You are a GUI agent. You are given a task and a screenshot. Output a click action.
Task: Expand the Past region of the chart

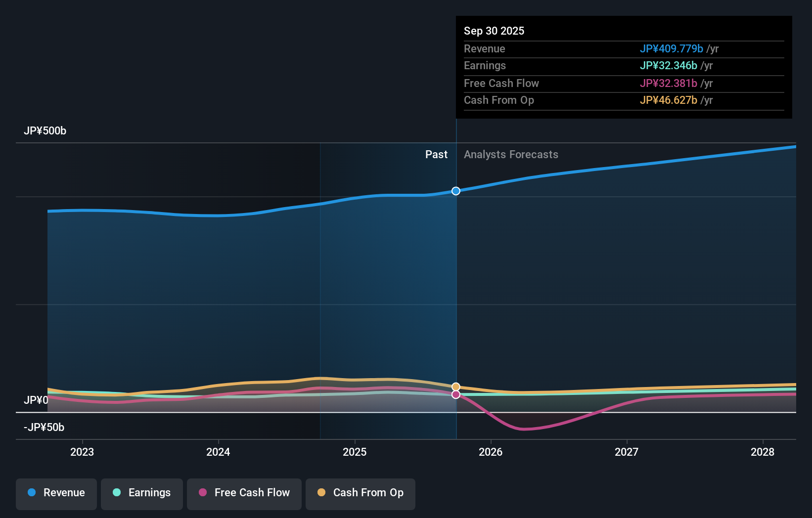pyautogui.click(x=436, y=154)
